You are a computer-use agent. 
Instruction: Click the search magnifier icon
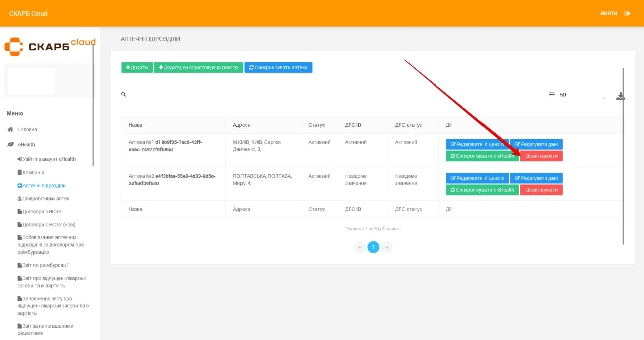124,94
